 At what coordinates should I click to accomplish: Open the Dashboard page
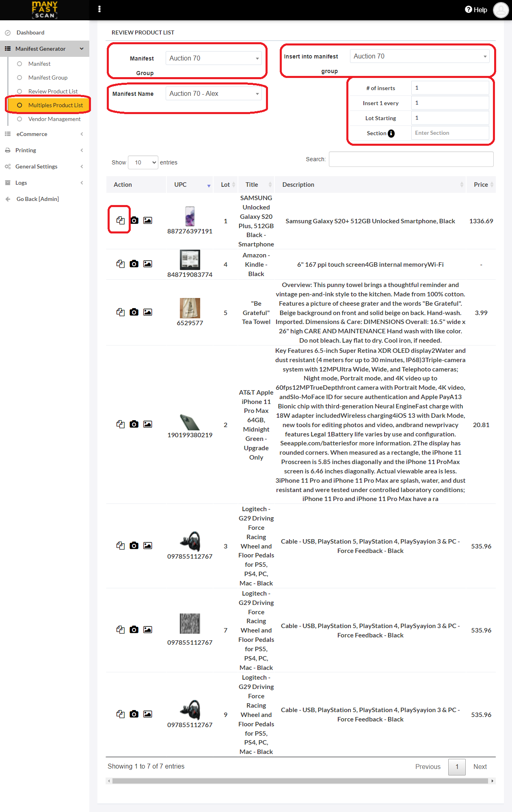tap(30, 32)
